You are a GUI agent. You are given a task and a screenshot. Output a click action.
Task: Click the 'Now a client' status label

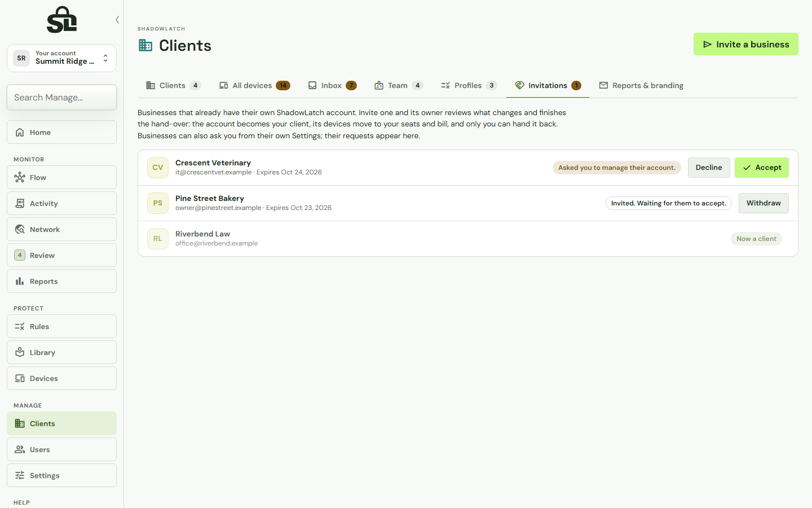756,239
